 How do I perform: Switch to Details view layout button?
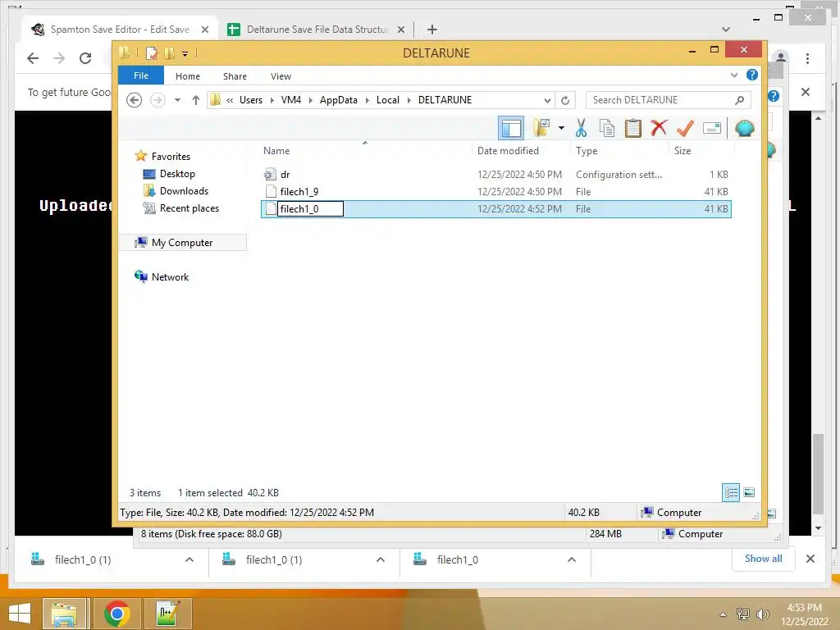(731, 493)
